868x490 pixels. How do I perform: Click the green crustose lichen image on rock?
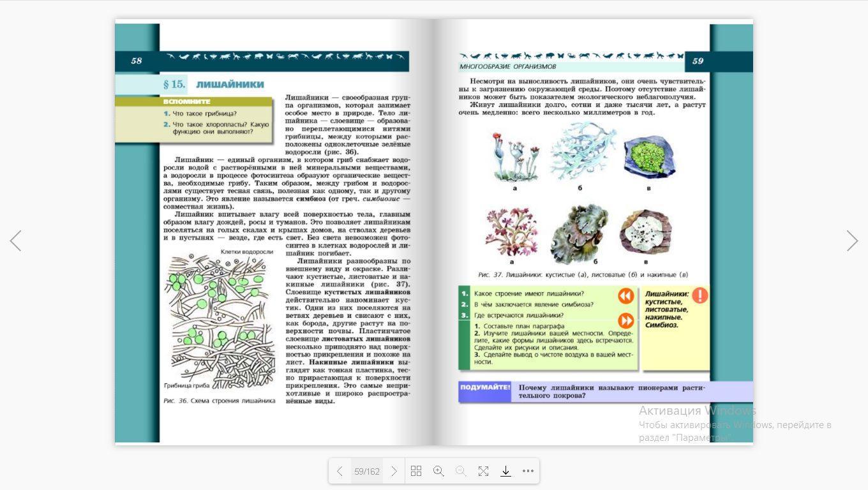tap(648, 157)
